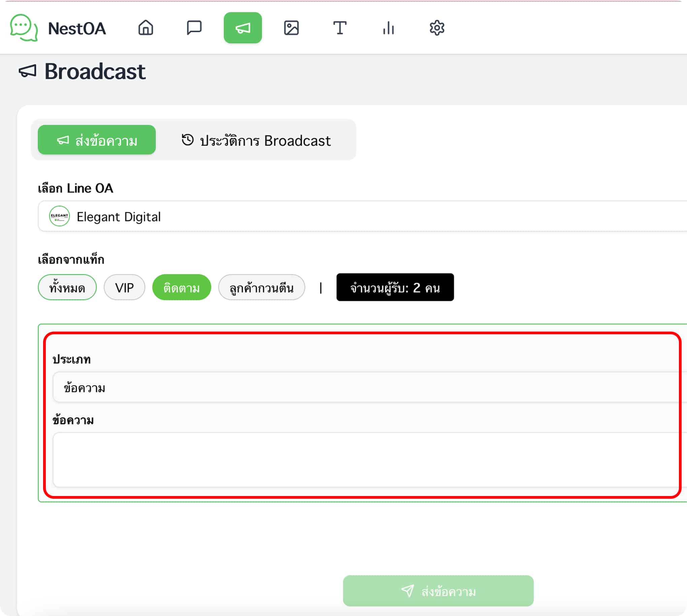The height and width of the screenshot is (616, 687).
Task: Click the bottom ส่งข้อความ send button
Action: (x=438, y=591)
